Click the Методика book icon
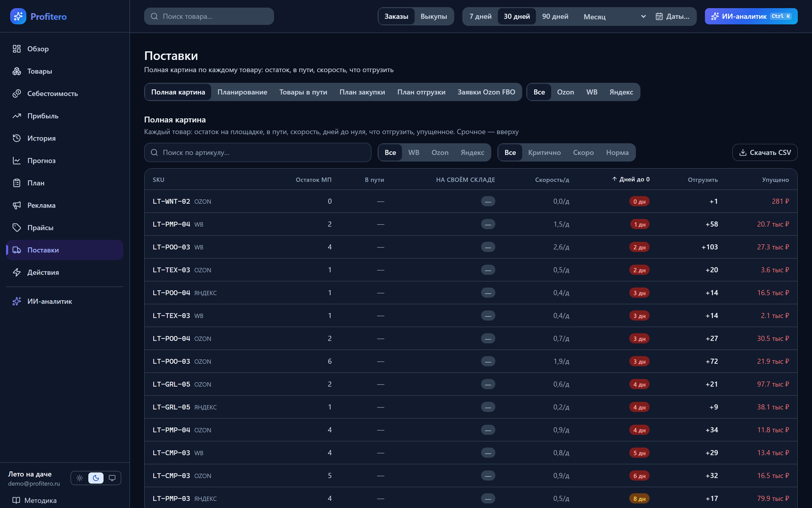The width and height of the screenshot is (812, 508). (x=16, y=500)
